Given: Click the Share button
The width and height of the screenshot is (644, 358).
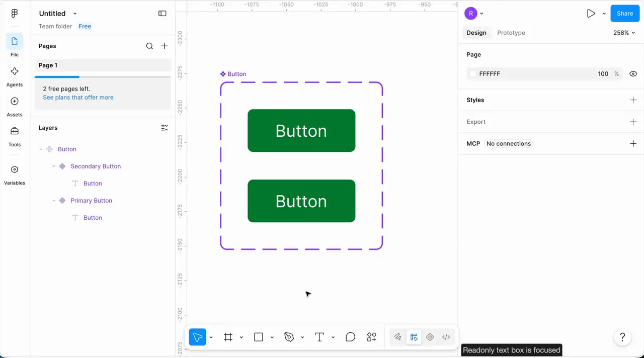Looking at the screenshot, I should pyautogui.click(x=625, y=14).
